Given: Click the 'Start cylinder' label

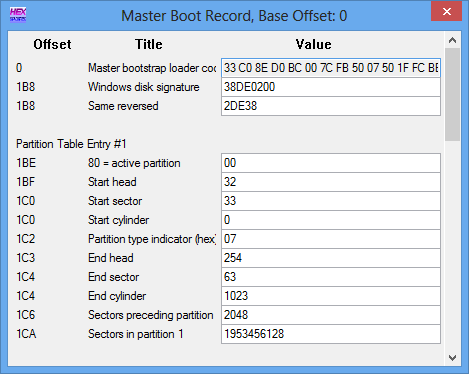Looking at the screenshot, I should click(119, 220).
